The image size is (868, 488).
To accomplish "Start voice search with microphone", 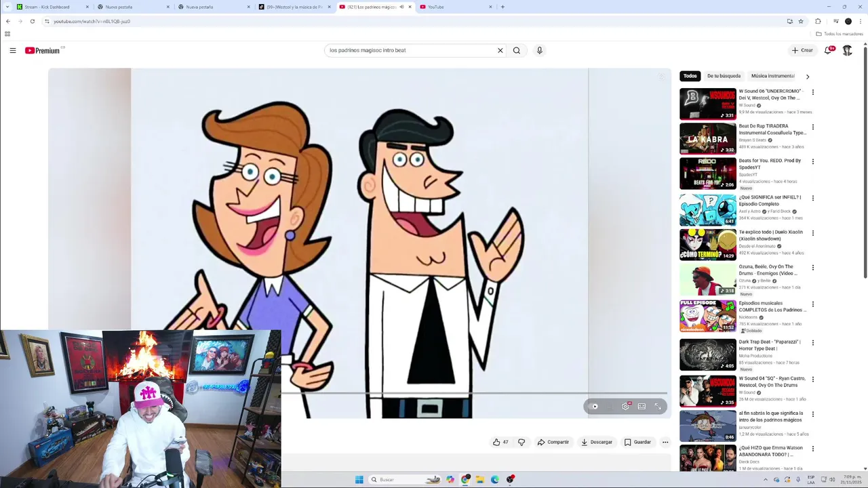I will [x=540, y=50].
